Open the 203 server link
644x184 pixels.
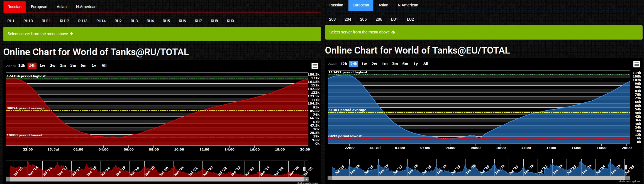(x=332, y=19)
